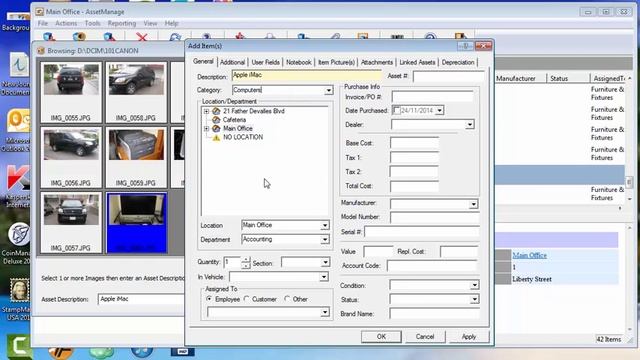Image resolution: width=640 pixels, height=360 pixels.
Task: Click the OK button
Action: [381, 337]
